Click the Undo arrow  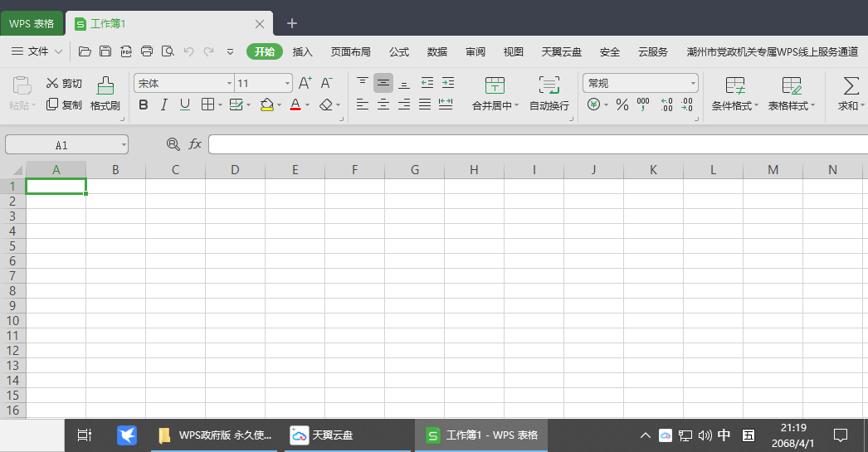click(x=188, y=51)
